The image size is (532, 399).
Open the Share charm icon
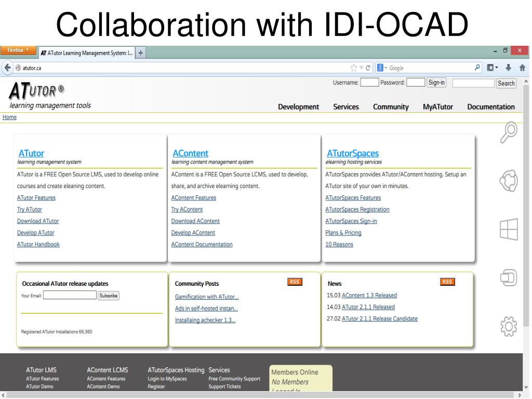click(509, 181)
